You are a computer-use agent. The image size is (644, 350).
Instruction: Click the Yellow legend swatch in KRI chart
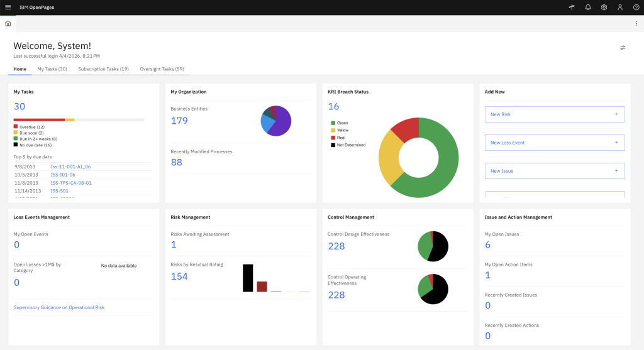point(333,131)
